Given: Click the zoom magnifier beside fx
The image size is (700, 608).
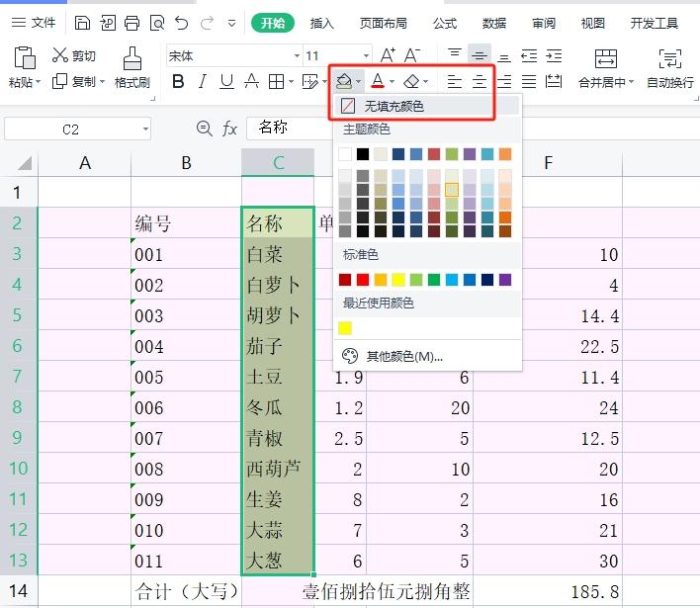Looking at the screenshot, I should (x=205, y=129).
